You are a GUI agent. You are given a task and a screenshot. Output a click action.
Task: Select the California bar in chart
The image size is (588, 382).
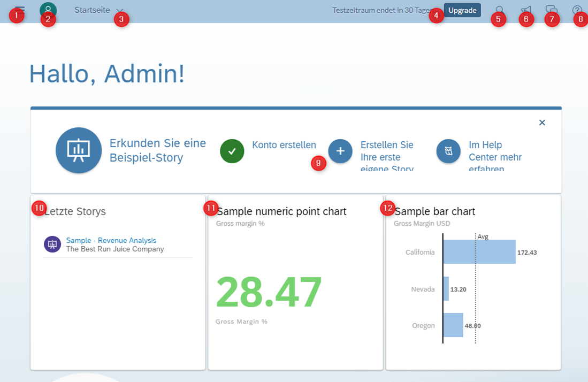[x=479, y=251]
